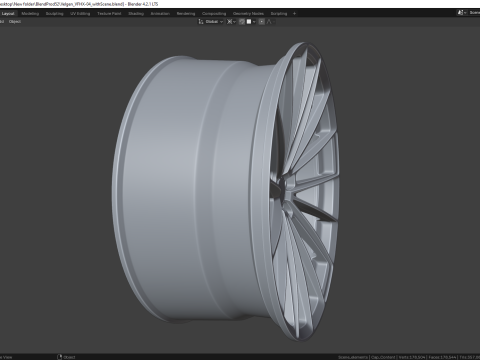Click the snap increment grid icon
The height and width of the screenshot is (360, 480).
point(249,22)
